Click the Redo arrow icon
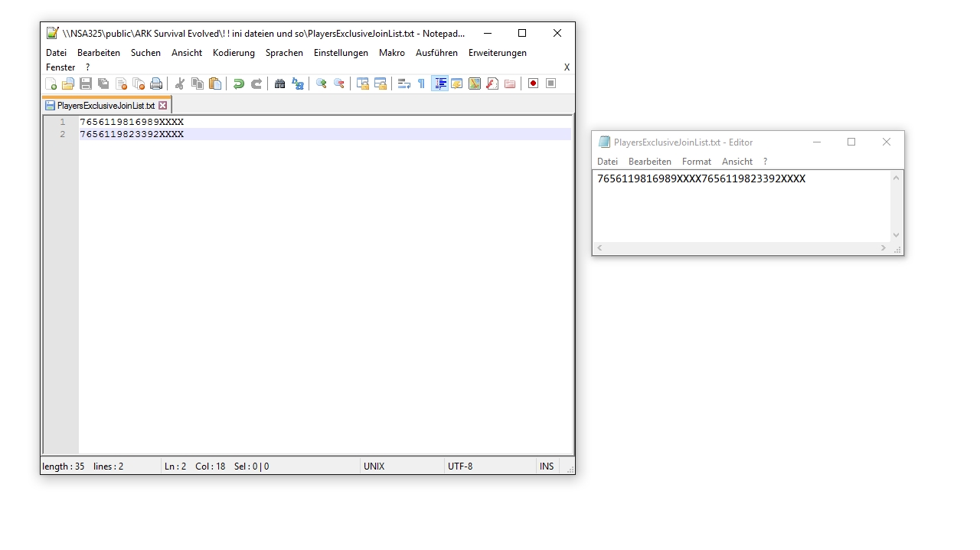Viewport: 980px width, 550px height. pos(256,83)
